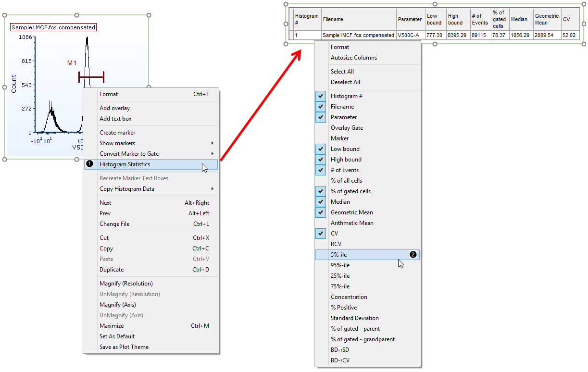588x372 pixels.
Task: Uncheck the Histogram # column checkbox
Action: [x=321, y=96]
